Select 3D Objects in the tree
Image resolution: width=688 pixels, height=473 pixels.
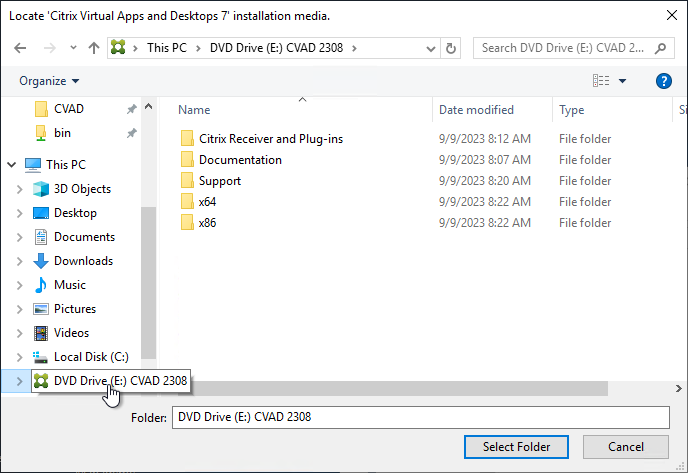(x=82, y=189)
